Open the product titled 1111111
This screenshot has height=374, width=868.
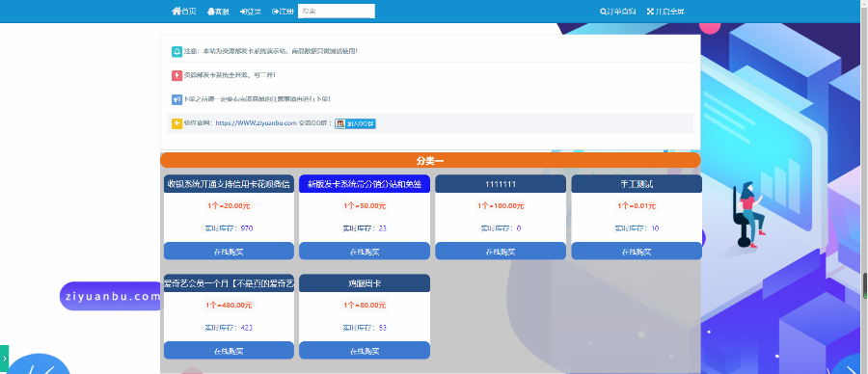click(501, 184)
